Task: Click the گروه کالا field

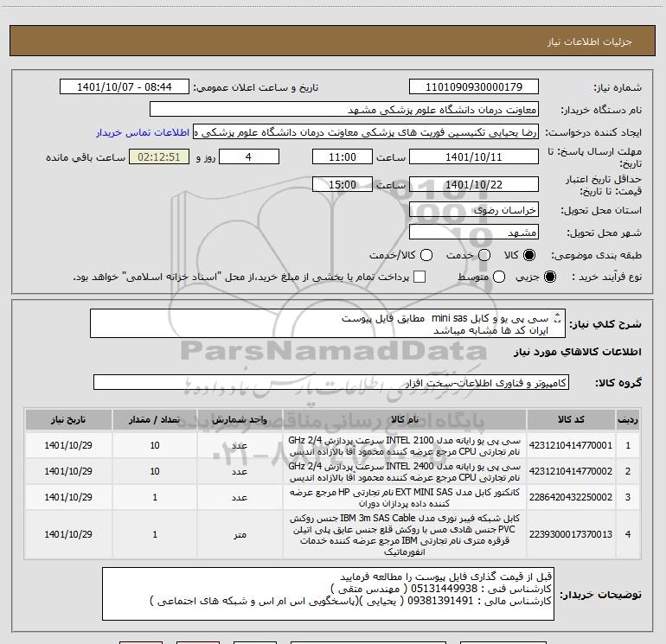Action: pyautogui.click(x=331, y=382)
